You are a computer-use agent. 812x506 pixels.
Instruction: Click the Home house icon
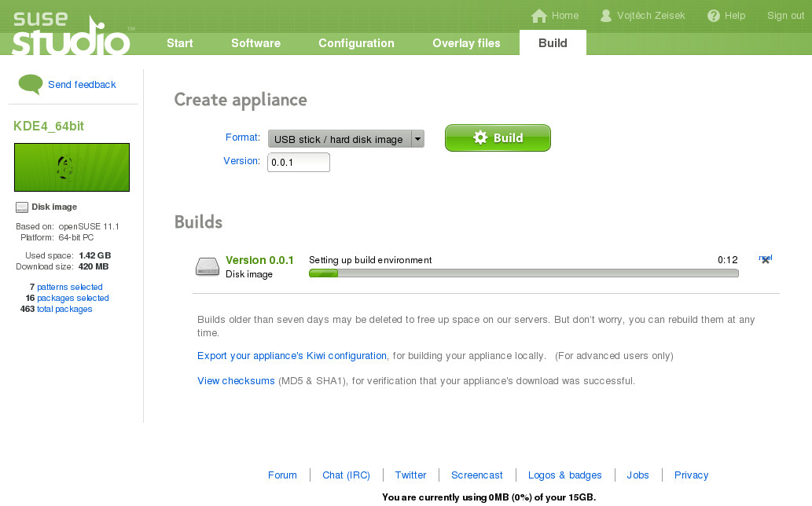pos(539,16)
